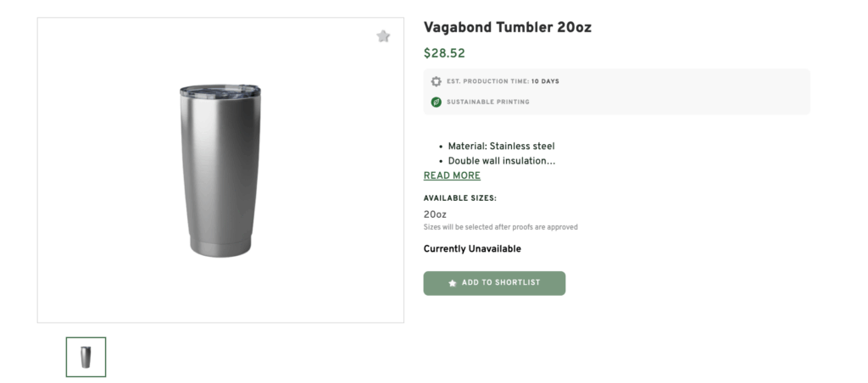The height and width of the screenshot is (383, 868).
Task: Click the sizes selected after proofs note
Action: tap(500, 227)
